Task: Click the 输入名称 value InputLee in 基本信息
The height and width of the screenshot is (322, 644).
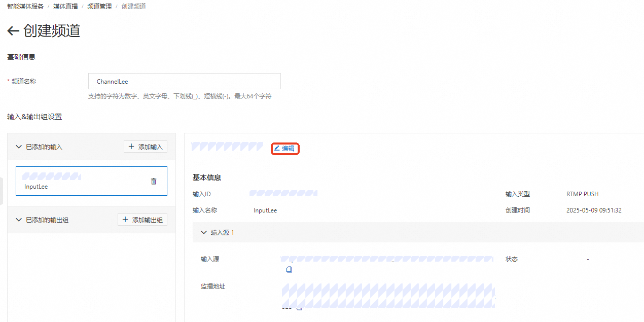Action: (265, 210)
